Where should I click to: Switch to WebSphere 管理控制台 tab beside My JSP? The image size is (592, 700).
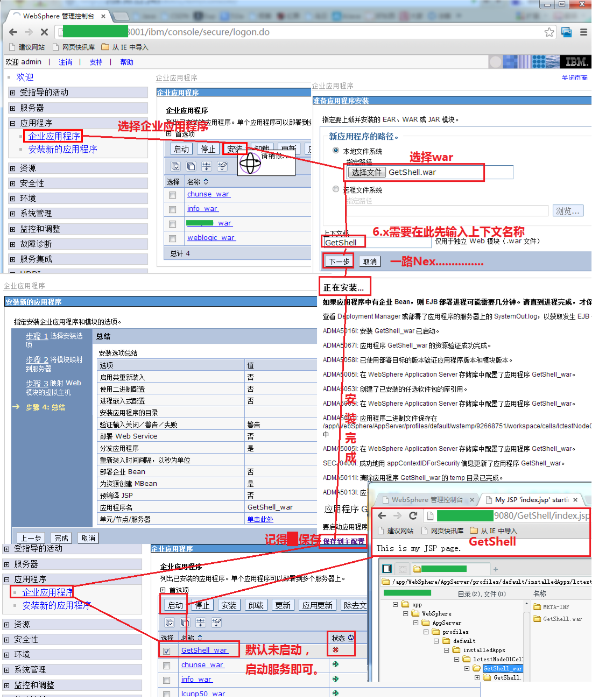click(x=427, y=500)
